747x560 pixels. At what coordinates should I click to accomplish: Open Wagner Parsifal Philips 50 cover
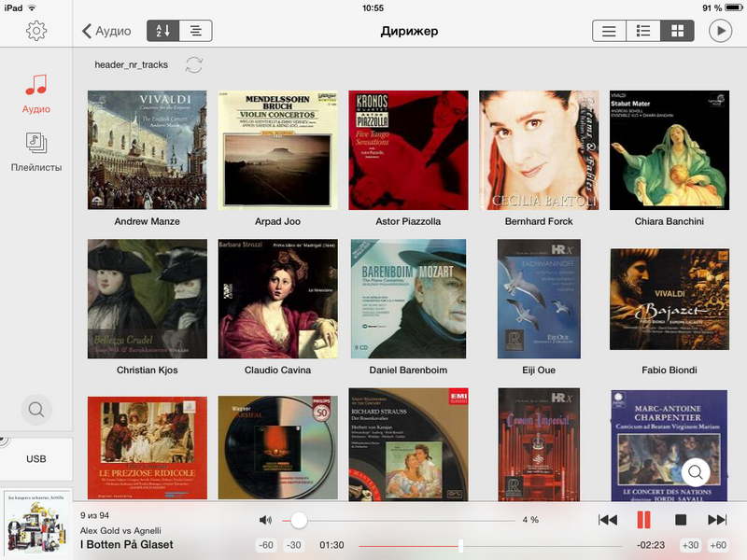click(x=277, y=448)
